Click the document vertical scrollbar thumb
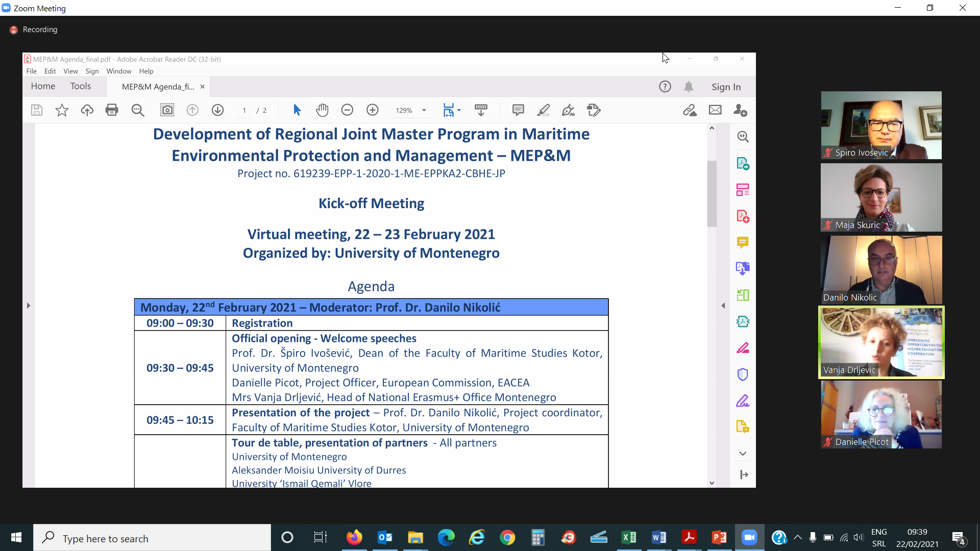 click(x=712, y=194)
